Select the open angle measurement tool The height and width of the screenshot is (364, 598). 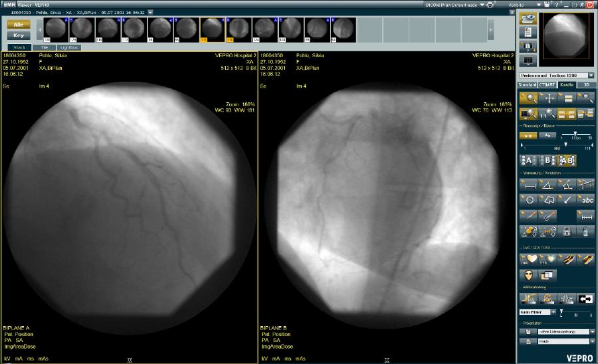point(567,185)
